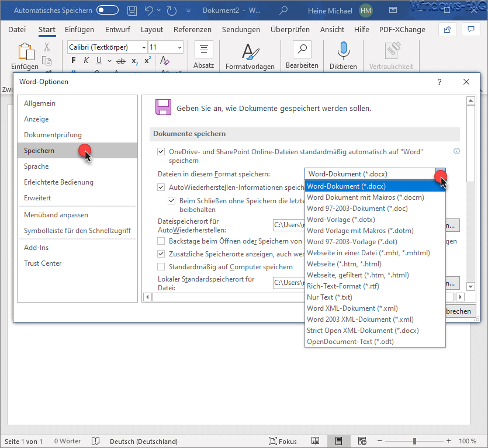The width and height of the screenshot is (488, 448).
Task: Open the font name dropdown Calibri
Action: 144,47
